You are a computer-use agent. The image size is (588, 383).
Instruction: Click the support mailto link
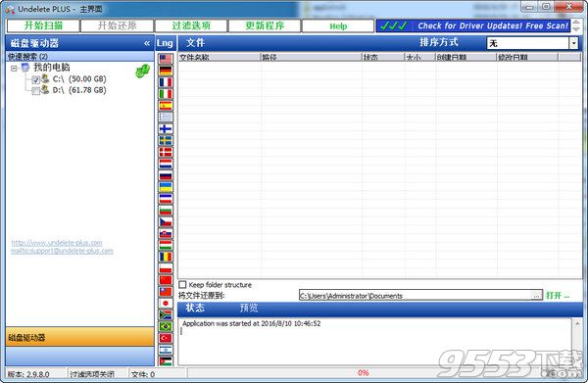coord(63,251)
